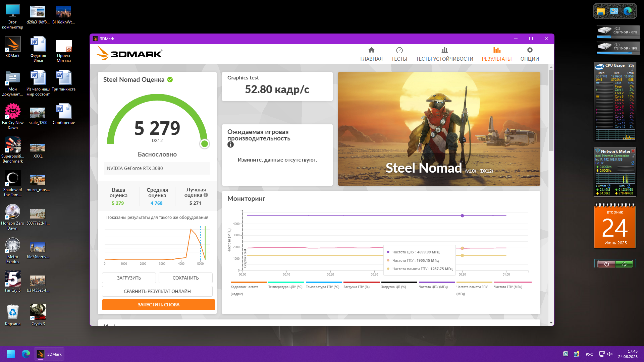Click СРАВНИТЬ РЕЗУЛЬТАТ ОНЛАЙН button
The width and height of the screenshot is (644, 362).
click(157, 291)
